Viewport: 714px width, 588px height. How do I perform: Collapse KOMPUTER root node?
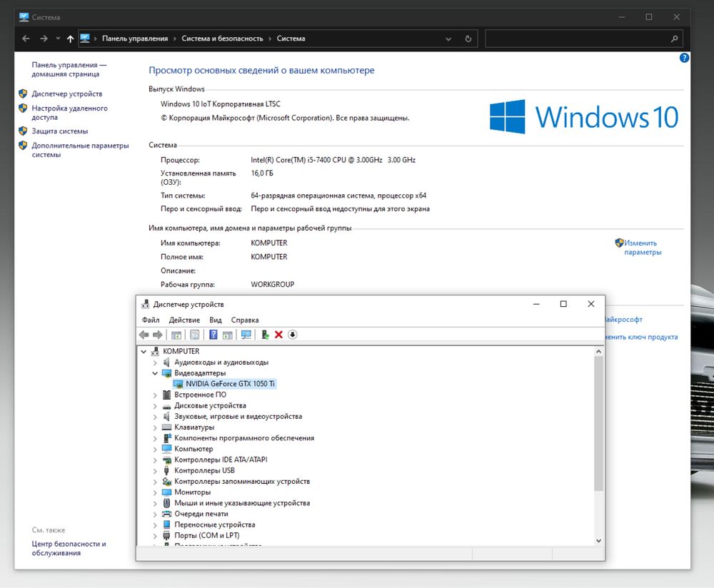144,351
